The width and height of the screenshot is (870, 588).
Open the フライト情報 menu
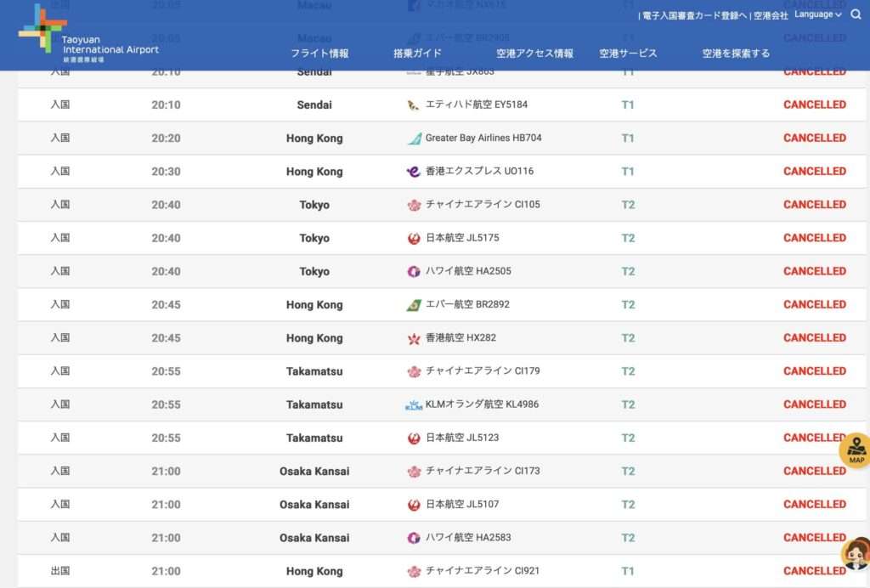[319, 54]
